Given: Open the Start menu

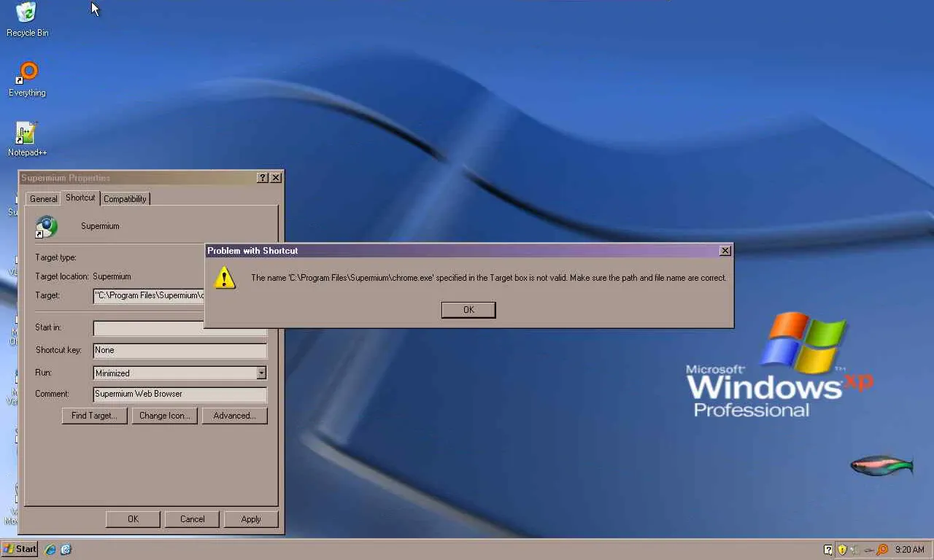Looking at the screenshot, I should [x=20, y=549].
